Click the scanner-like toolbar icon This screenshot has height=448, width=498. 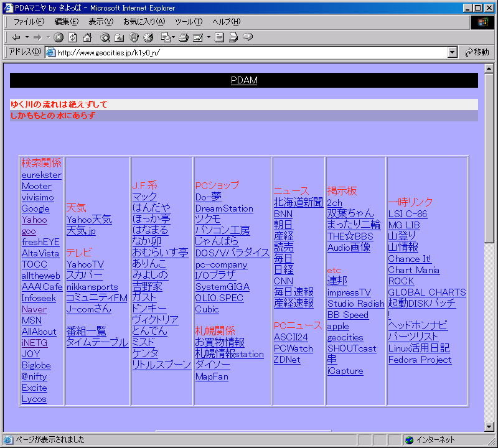(x=233, y=37)
